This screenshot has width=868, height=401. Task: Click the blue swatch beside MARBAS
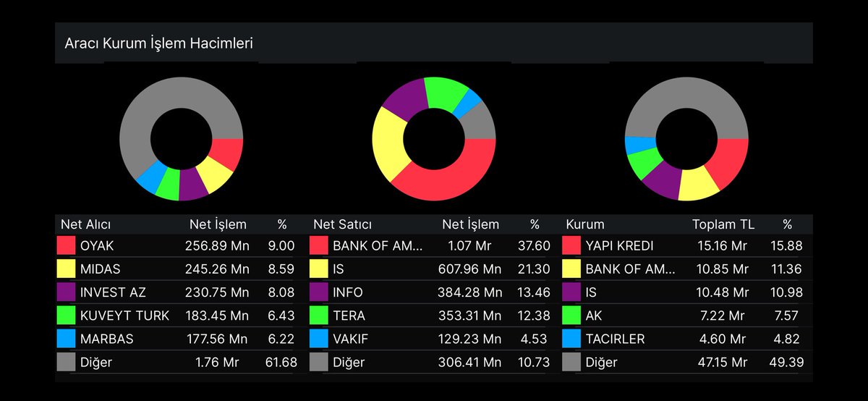click(67, 339)
